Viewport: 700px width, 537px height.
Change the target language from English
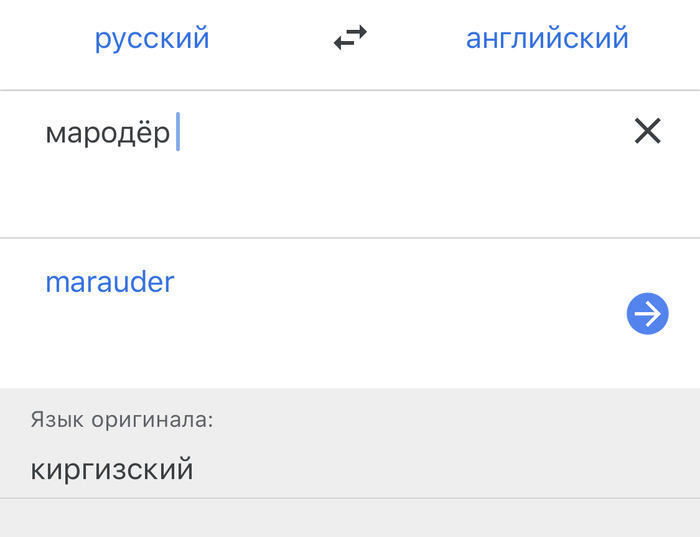(x=547, y=39)
